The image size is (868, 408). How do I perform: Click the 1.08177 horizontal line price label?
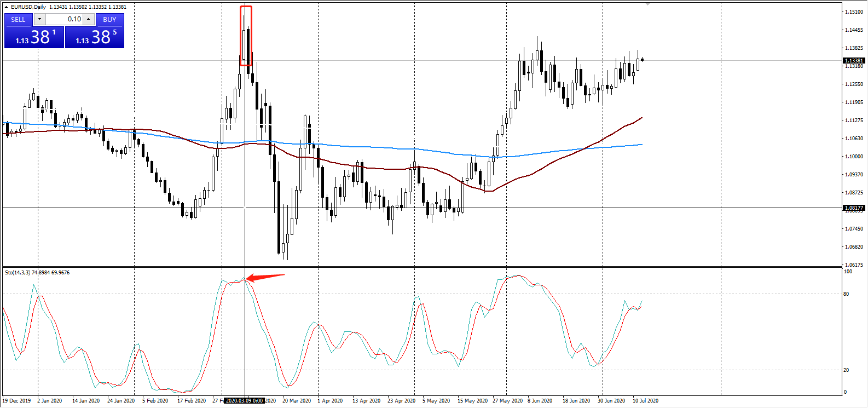tap(854, 208)
